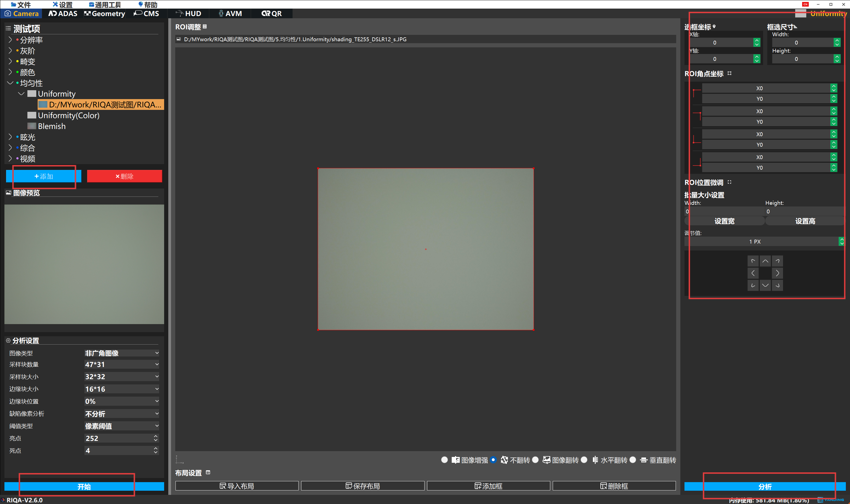Click the 导入布局 button
Viewport: 850px width, 504px height.
pos(237,486)
